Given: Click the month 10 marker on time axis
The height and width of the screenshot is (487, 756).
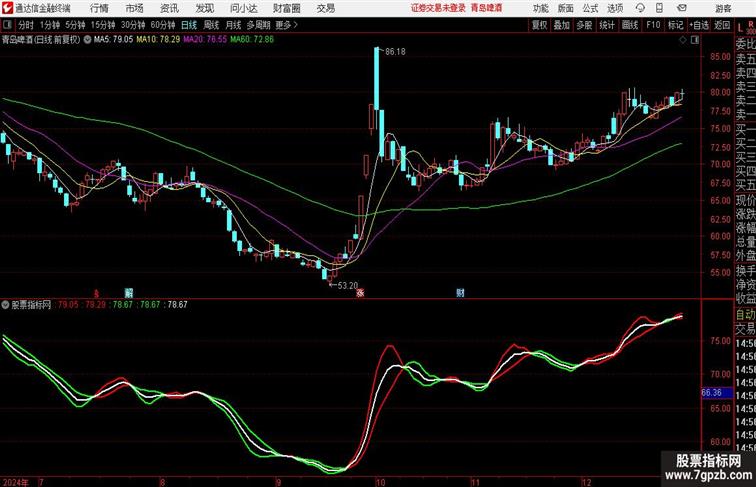Looking at the screenshot, I should (380, 482).
